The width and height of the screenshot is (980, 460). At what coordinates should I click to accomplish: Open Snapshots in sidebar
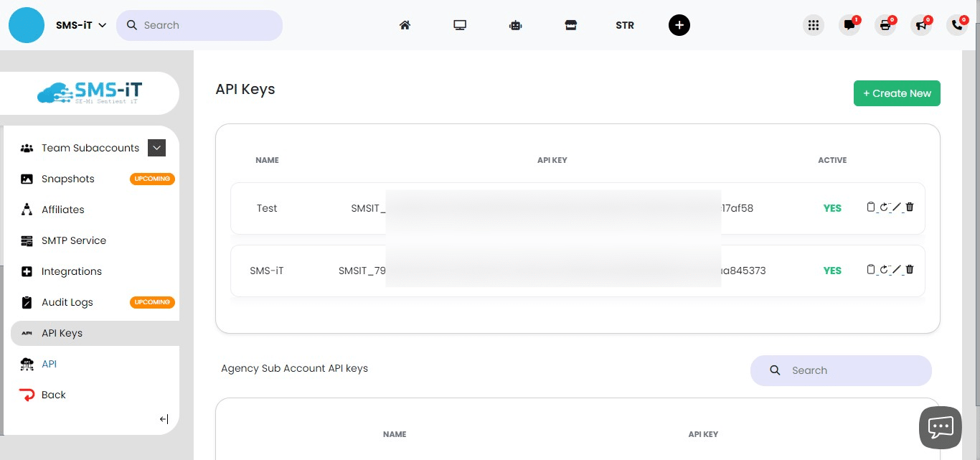68,179
